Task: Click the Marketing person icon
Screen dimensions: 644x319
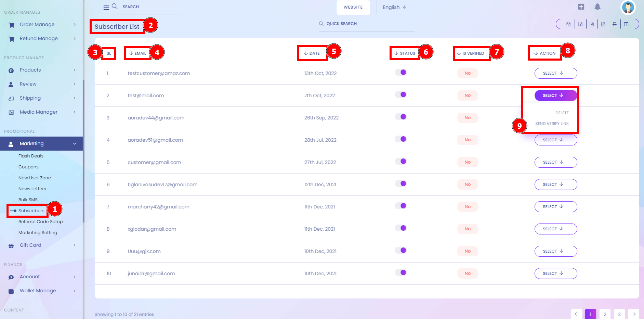Action: [x=11, y=144]
